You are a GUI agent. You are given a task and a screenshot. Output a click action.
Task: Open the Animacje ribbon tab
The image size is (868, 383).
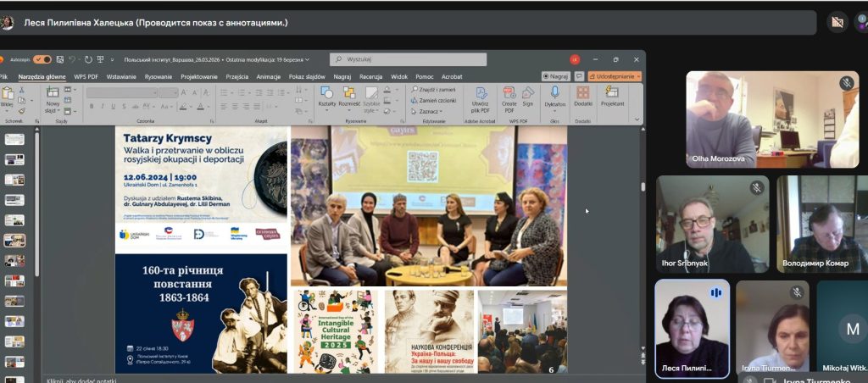[x=268, y=76]
